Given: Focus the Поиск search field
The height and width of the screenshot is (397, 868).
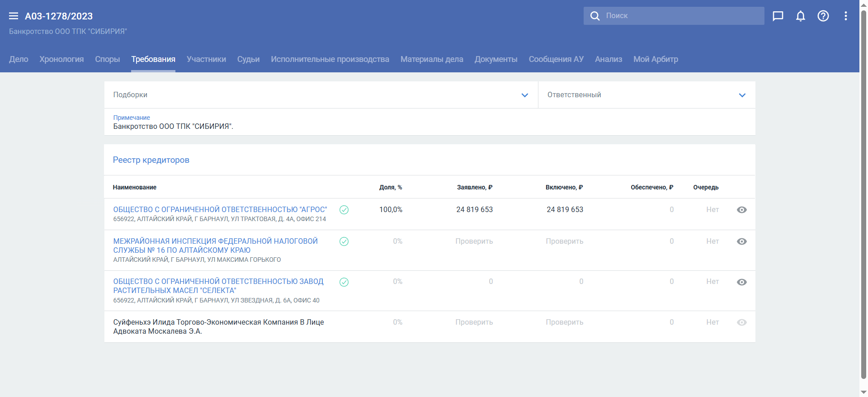Looking at the screenshot, I should tap(674, 16).
